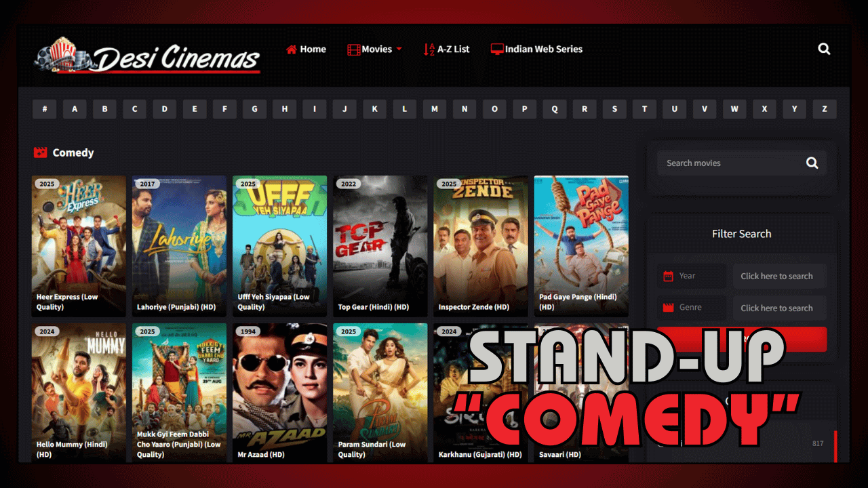
Task: Select the letter Z filter
Action: pos(824,109)
